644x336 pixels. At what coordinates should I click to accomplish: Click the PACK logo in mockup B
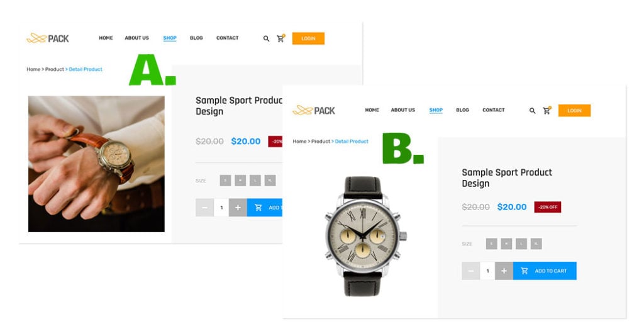(x=314, y=111)
